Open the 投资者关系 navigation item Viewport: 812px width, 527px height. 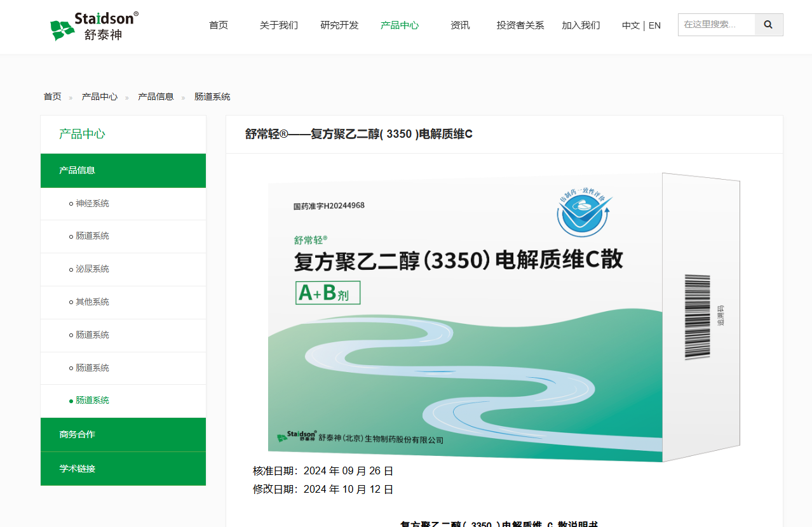click(x=520, y=25)
